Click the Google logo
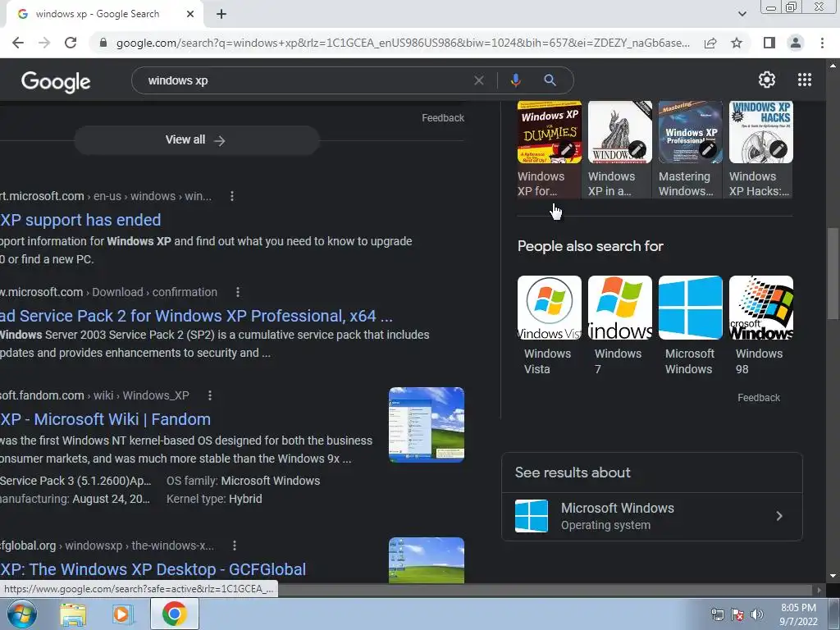Screen dimensions: 840x630 point(56,81)
